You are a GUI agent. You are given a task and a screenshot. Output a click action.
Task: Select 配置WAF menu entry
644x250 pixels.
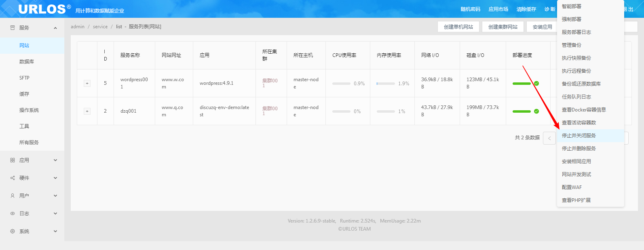pyautogui.click(x=591, y=187)
